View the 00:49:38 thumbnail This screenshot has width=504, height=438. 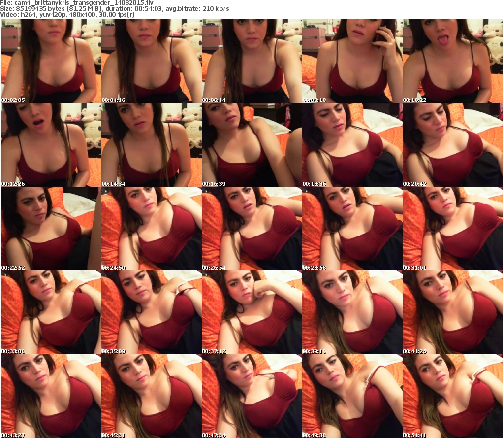(352, 396)
